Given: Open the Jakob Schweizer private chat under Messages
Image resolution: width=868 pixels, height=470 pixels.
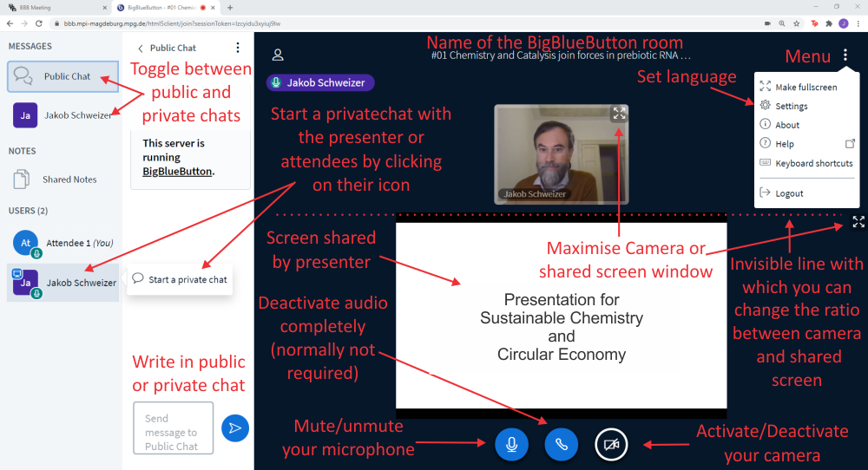Looking at the screenshot, I should [63, 115].
